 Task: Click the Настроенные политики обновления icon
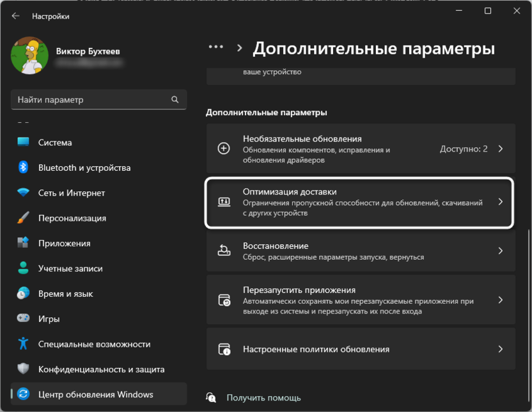[224, 349]
